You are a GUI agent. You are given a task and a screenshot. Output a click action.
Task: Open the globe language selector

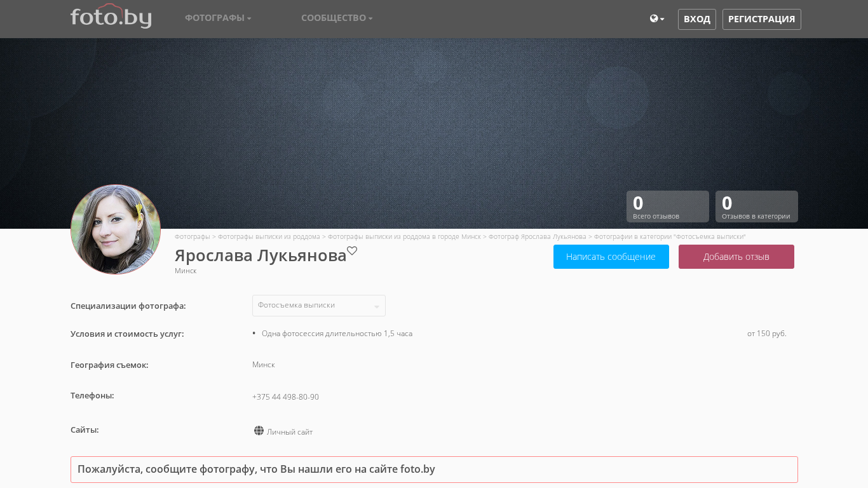pyautogui.click(x=657, y=19)
